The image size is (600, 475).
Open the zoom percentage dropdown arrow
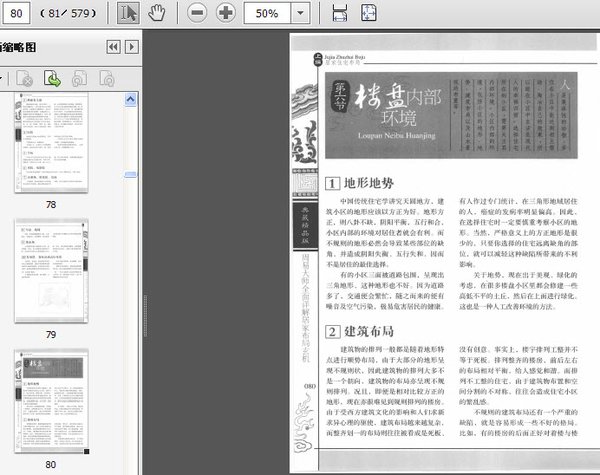pos(300,14)
